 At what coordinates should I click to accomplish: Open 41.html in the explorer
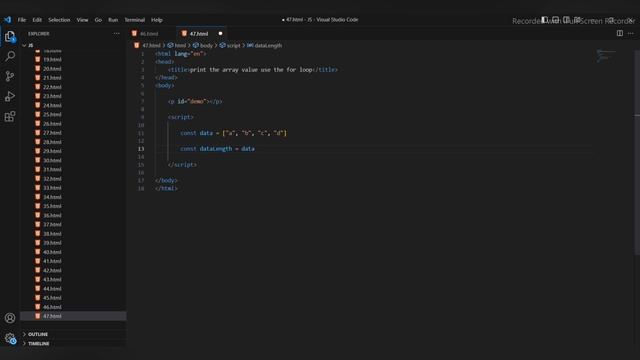[52, 261]
